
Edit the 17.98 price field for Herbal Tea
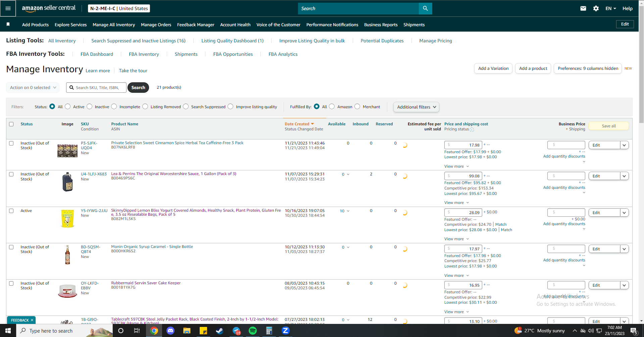[x=463, y=145]
